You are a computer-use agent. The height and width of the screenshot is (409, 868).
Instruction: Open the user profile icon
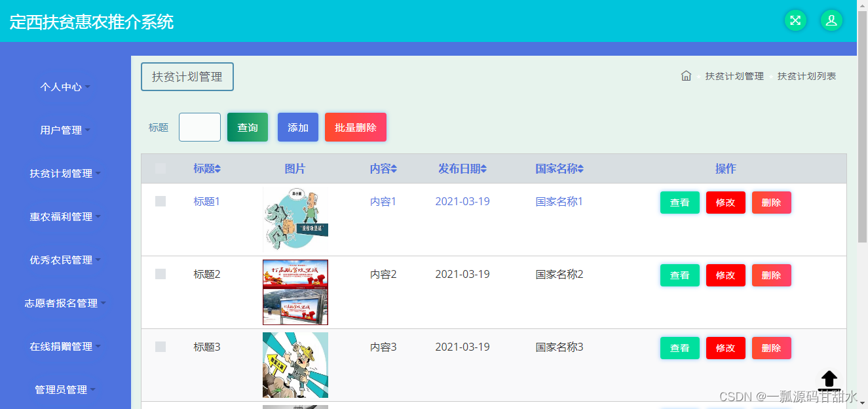tap(831, 20)
